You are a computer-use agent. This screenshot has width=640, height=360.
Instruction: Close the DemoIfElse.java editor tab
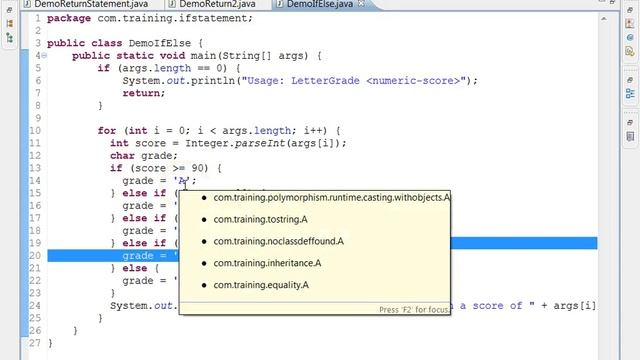[x=361, y=4]
